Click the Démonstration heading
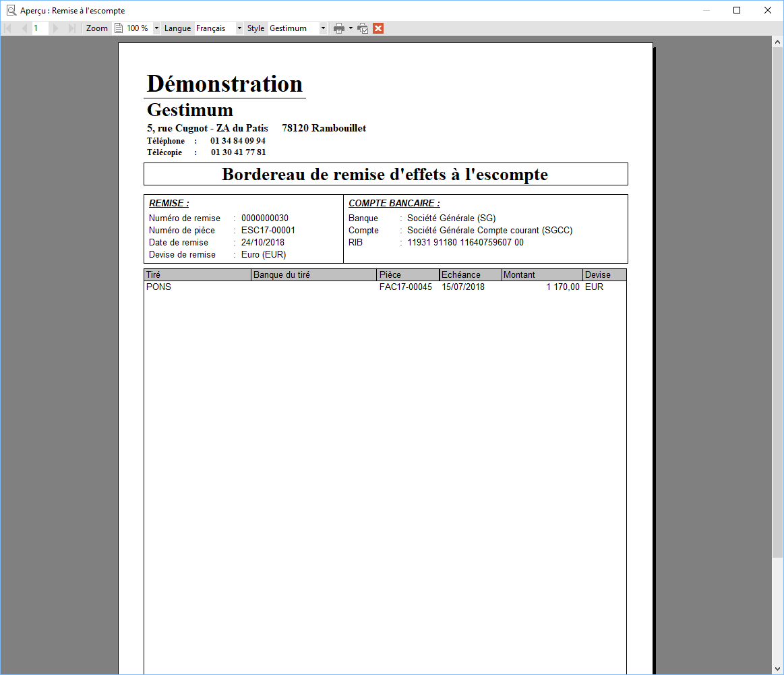The image size is (784, 675). point(224,84)
